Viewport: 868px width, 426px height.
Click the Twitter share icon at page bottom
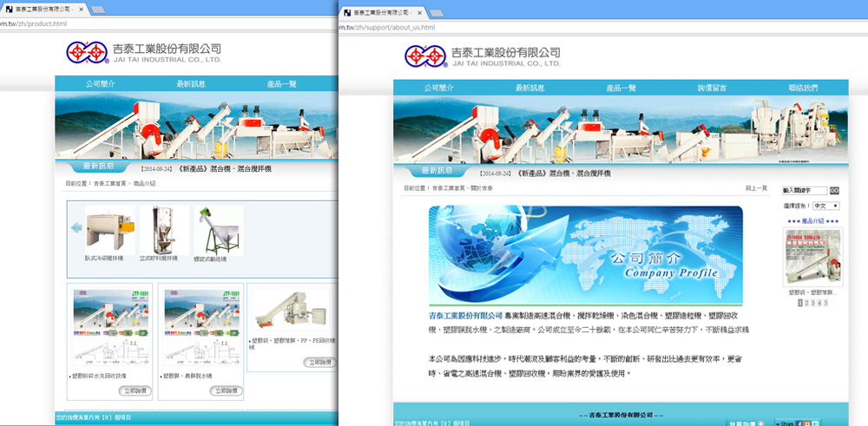815,423
